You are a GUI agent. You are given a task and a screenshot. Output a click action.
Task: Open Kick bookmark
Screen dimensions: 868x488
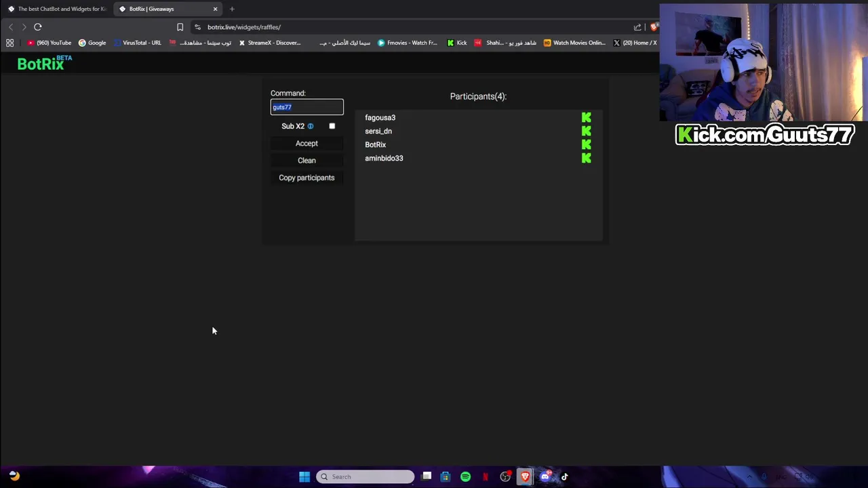pyautogui.click(x=457, y=43)
